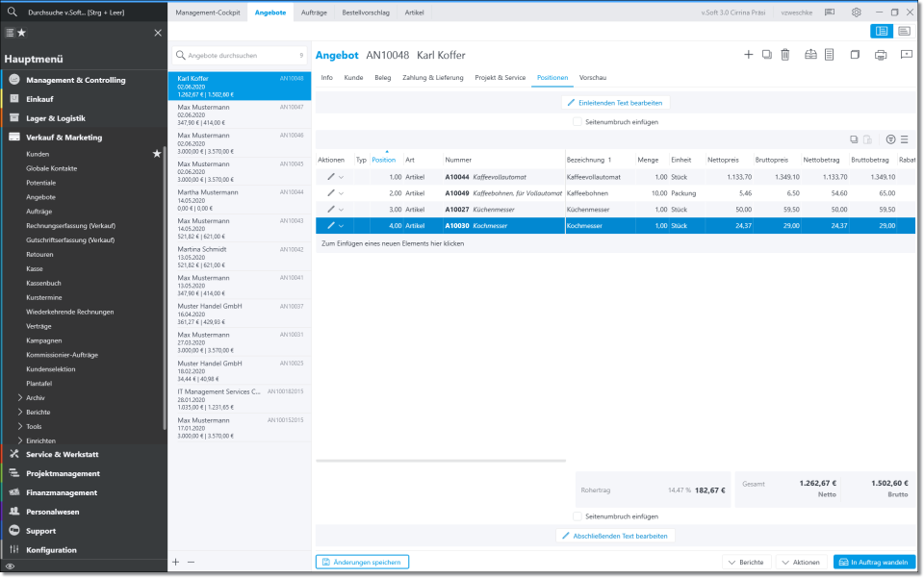Open Lager & Logistik section in Hauptmenü
This screenshot has height=578, width=924.
(x=84, y=118)
